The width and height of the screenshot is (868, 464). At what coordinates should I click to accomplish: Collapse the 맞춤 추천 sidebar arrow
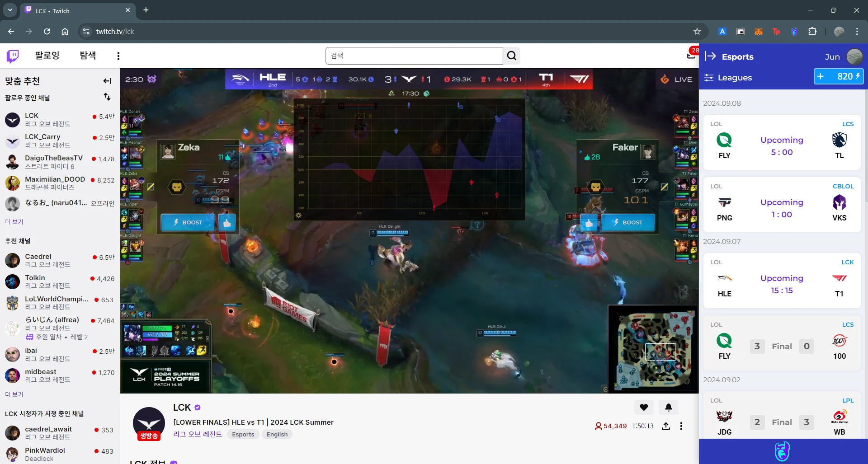click(x=107, y=81)
